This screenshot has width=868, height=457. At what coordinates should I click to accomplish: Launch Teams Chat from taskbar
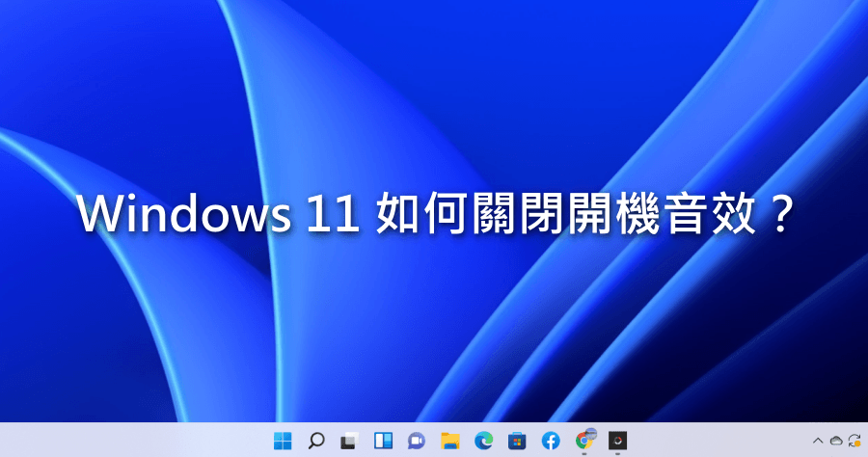[x=417, y=441]
